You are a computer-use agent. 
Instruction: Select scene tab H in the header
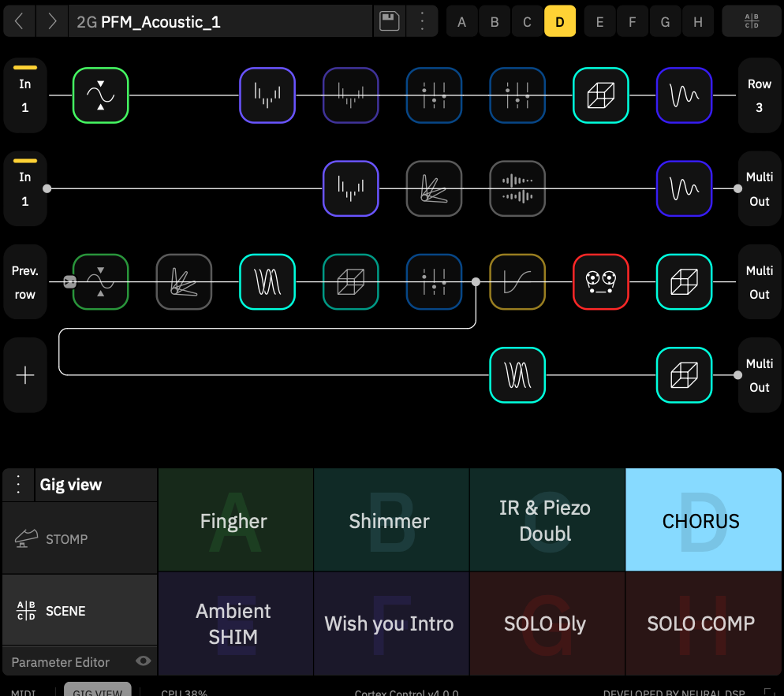[x=697, y=21]
